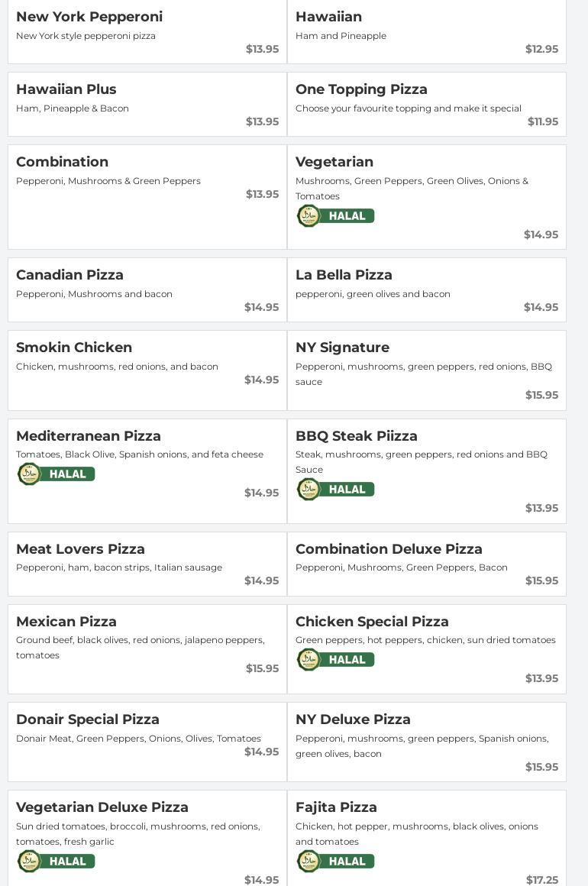
Task: Select the Hawaiian pizza title
Action: click(x=328, y=17)
